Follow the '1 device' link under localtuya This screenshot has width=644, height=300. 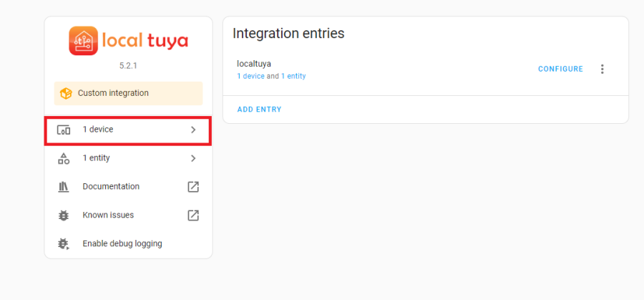(x=250, y=76)
